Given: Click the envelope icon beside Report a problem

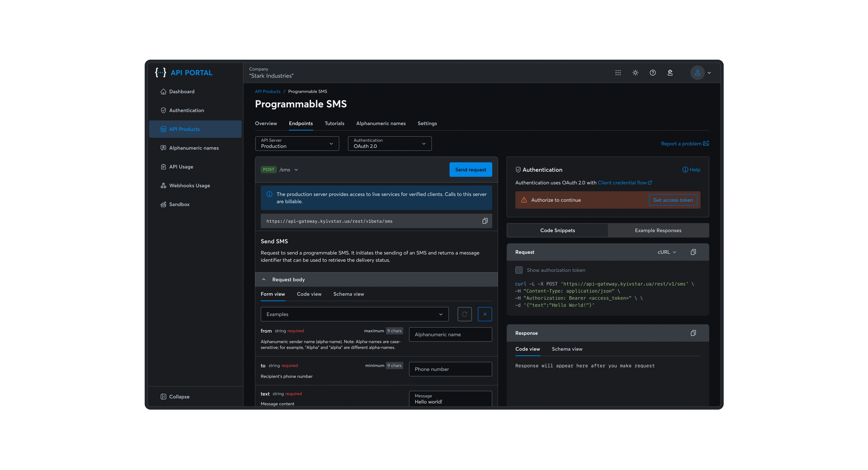Looking at the screenshot, I should (x=706, y=144).
